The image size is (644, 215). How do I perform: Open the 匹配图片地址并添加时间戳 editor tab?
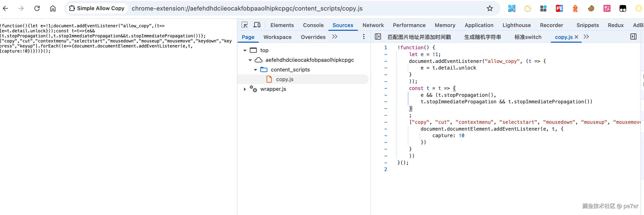[419, 37]
